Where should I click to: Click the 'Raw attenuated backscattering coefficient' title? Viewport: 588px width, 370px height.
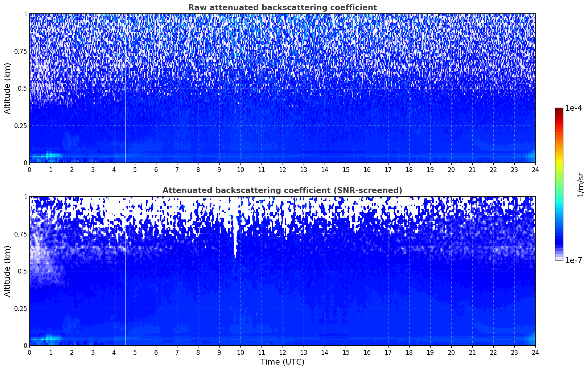pos(282,8)
